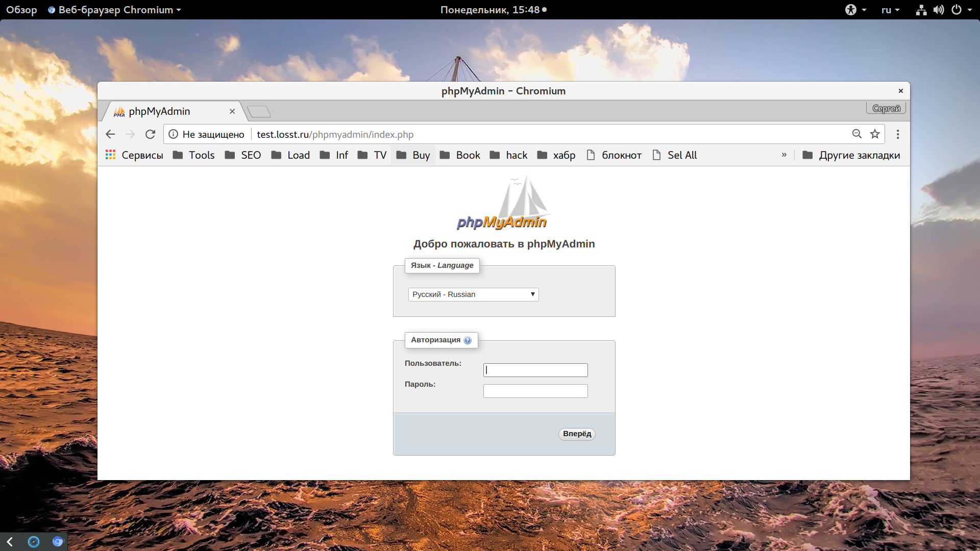
Task: Click the zoom magnifier icon in the address bar
Action: (857, 134)
